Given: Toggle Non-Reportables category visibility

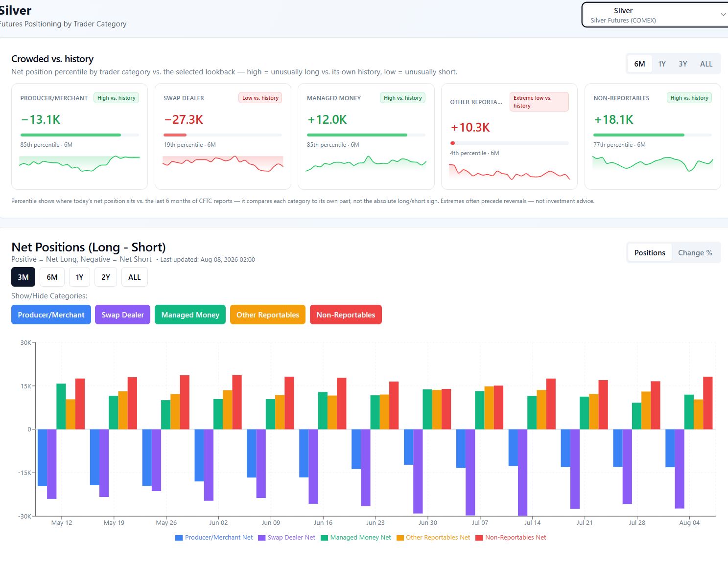Looking at the screenshot, I should [346, 315].
